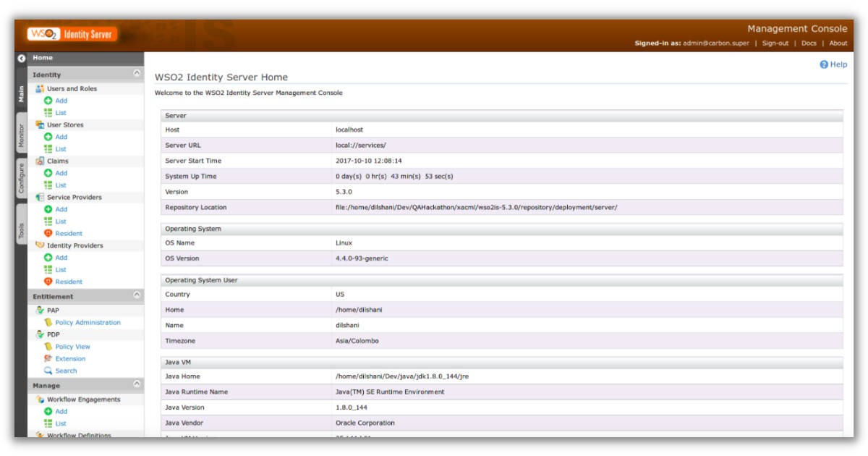This screenshot has height=456, width=868.
Task: Click the green Add icon under Users and Roles
Action: pos(48,101)
